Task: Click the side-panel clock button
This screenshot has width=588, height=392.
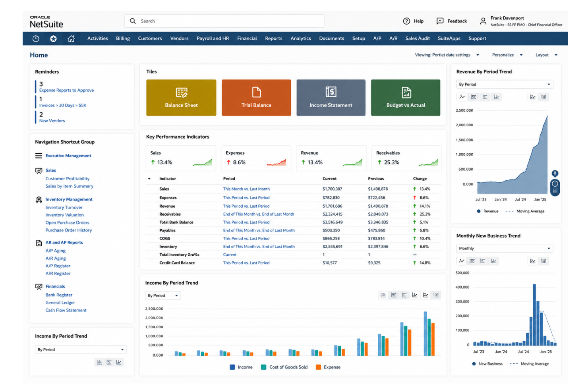Action: [555, 183]
